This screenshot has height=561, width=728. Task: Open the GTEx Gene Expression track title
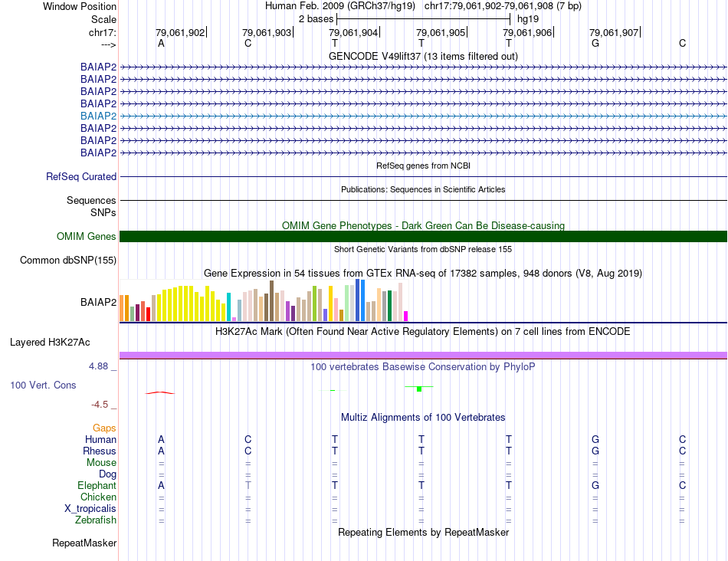[423, 273]
